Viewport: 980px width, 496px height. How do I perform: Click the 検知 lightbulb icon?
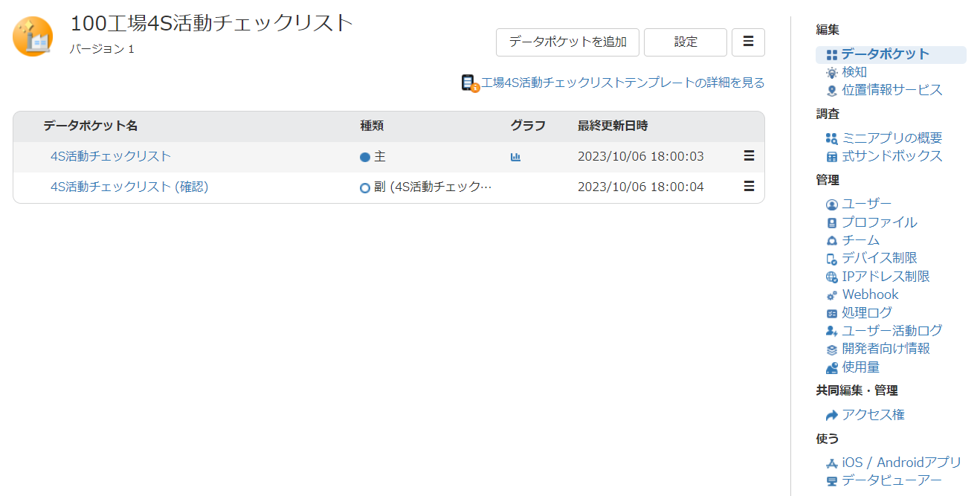point(832,73)
